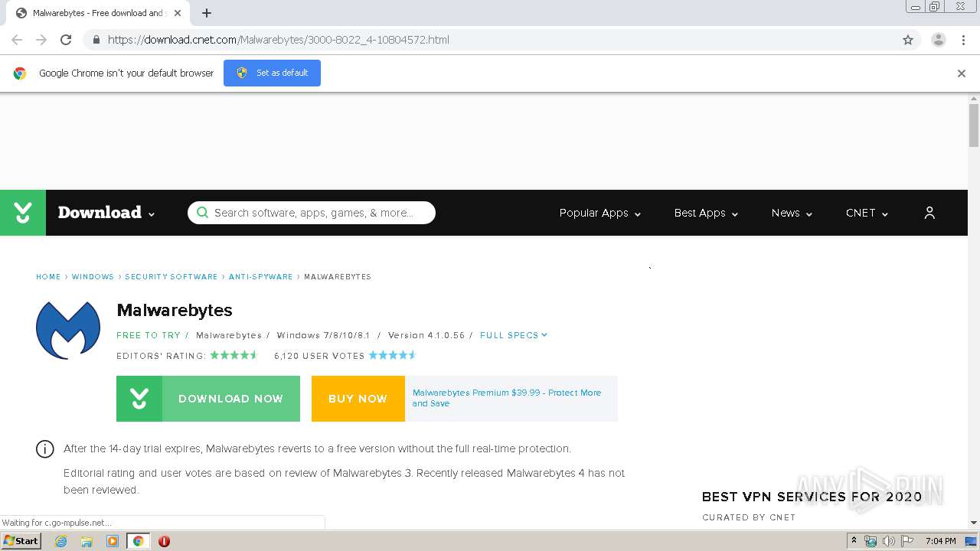Go to HOME breadcrumb

pos(48,277)
